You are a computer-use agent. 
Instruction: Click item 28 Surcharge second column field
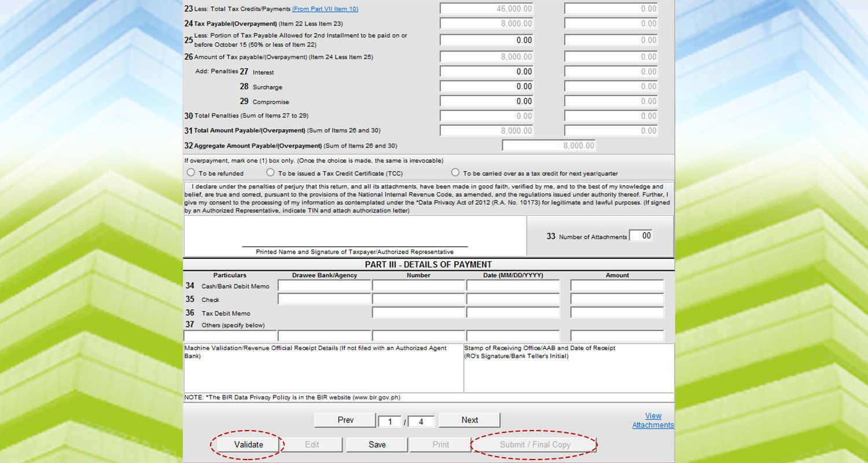click(611, 86)
